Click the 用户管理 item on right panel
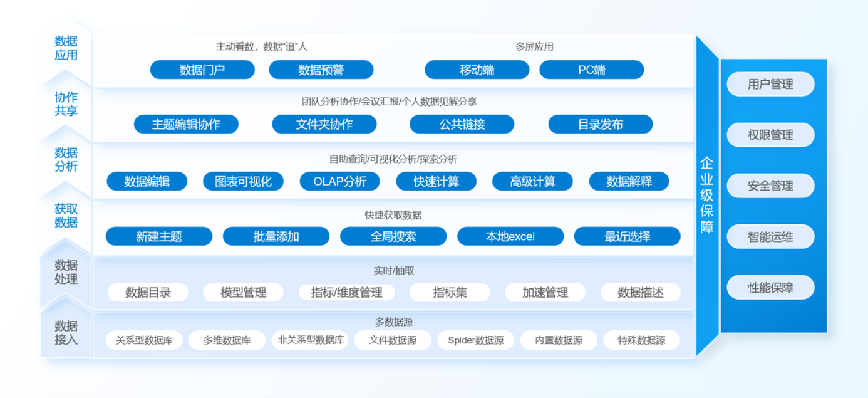 (771, 84)
